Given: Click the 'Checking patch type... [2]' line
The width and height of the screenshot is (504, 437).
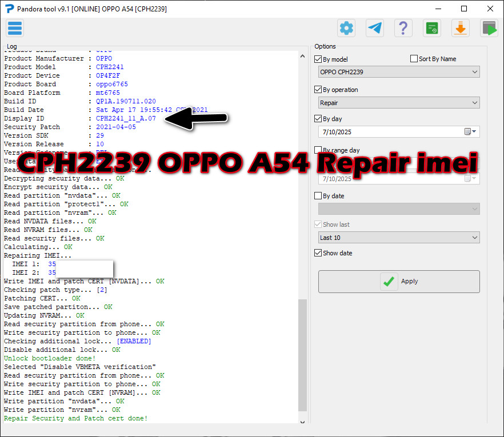Looking at the screenshot, I should (x=55, y=290).
